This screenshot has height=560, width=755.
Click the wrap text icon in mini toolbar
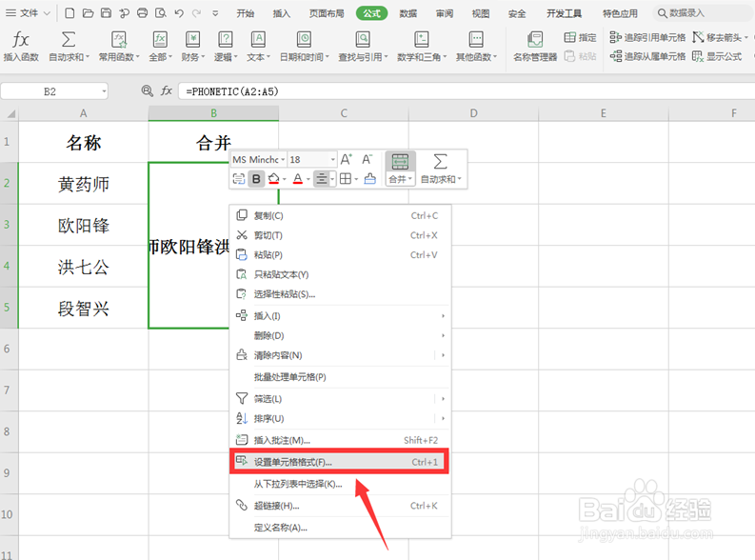(238, 179)
